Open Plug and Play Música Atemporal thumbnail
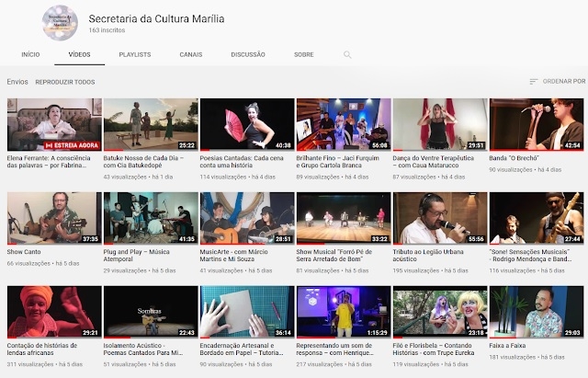588x378 pixels. (x=151, y=218)
